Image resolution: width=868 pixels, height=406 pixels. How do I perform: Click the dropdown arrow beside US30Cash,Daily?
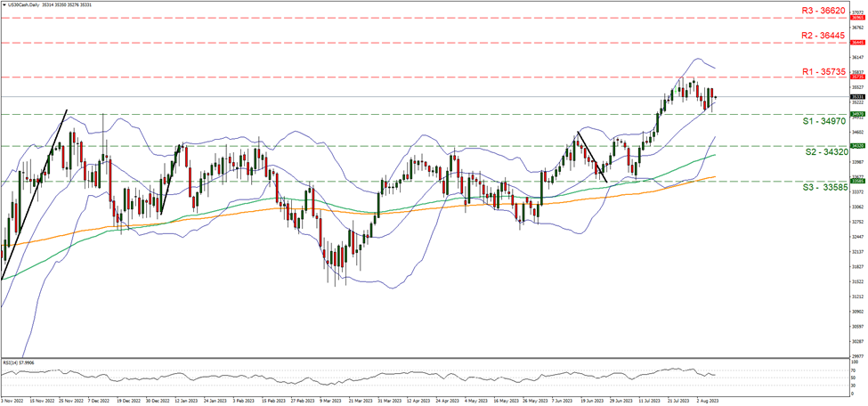click(4, 4)
